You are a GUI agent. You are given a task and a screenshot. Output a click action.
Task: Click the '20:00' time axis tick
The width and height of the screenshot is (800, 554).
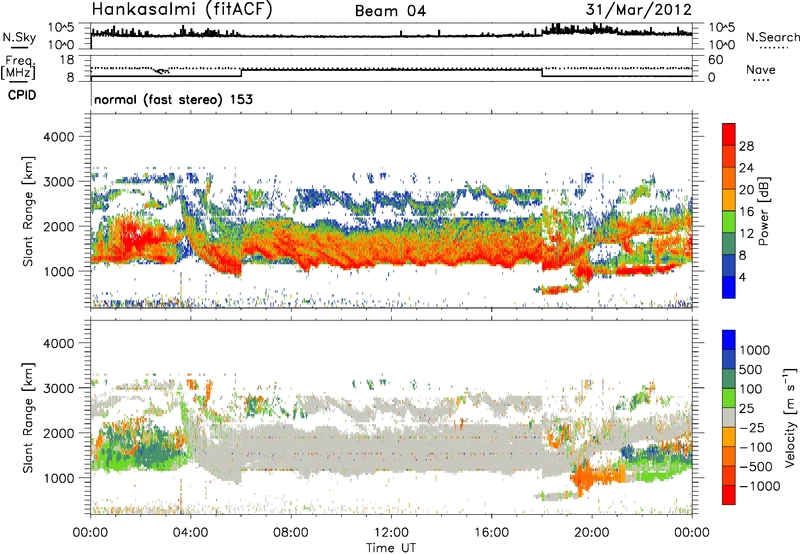[591, 533]
